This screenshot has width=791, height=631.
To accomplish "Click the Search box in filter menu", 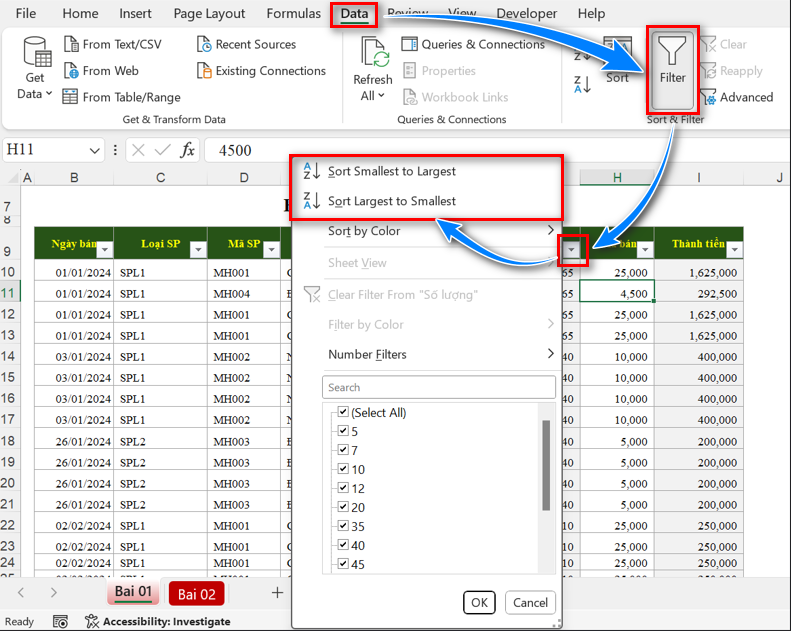I will click(438, 387).
